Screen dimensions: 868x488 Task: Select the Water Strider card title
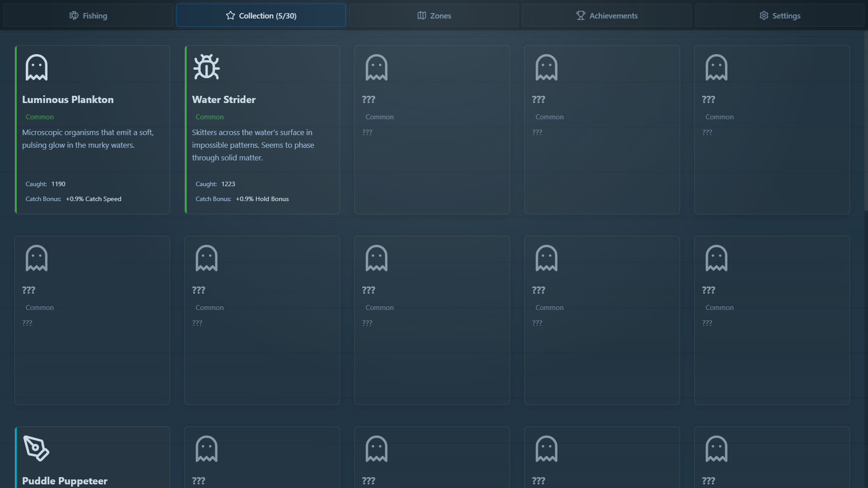pyautogui.click(x=224, y=99)
